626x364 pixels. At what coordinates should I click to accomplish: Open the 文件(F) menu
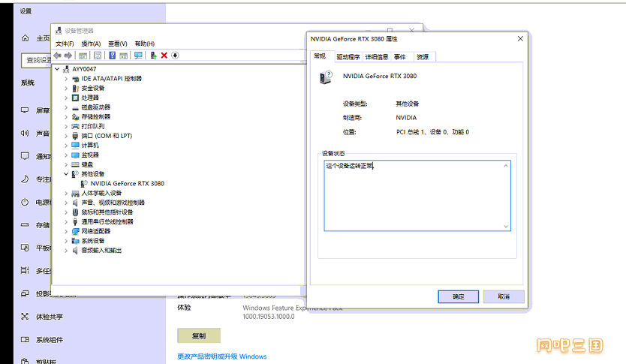(x=65, y=44)
